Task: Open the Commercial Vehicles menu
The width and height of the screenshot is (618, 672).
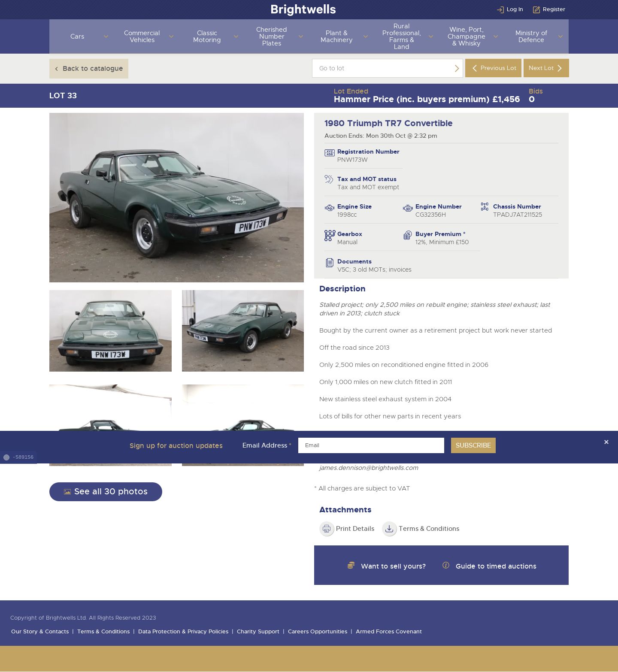Action: click(142, 36)
